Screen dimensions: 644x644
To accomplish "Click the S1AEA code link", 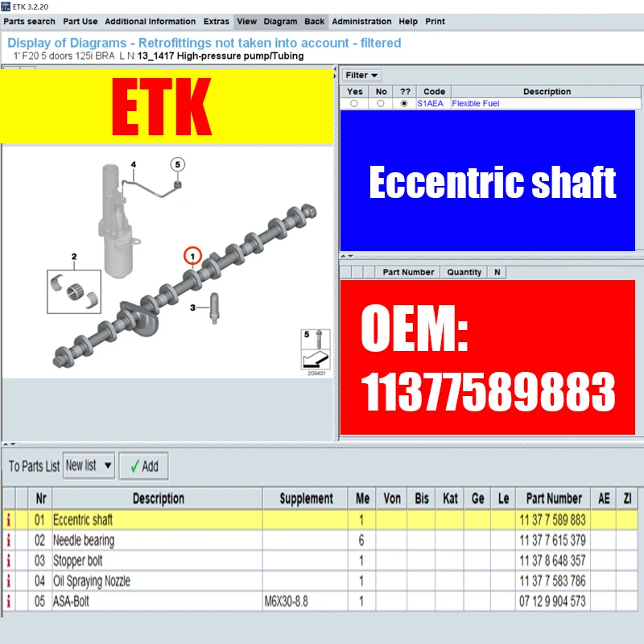I will pos(430,104).
